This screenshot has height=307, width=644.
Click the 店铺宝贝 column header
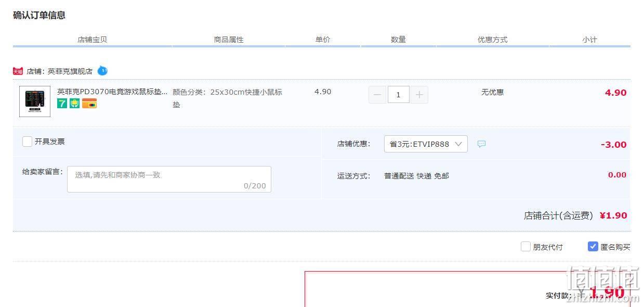[93, 40]
